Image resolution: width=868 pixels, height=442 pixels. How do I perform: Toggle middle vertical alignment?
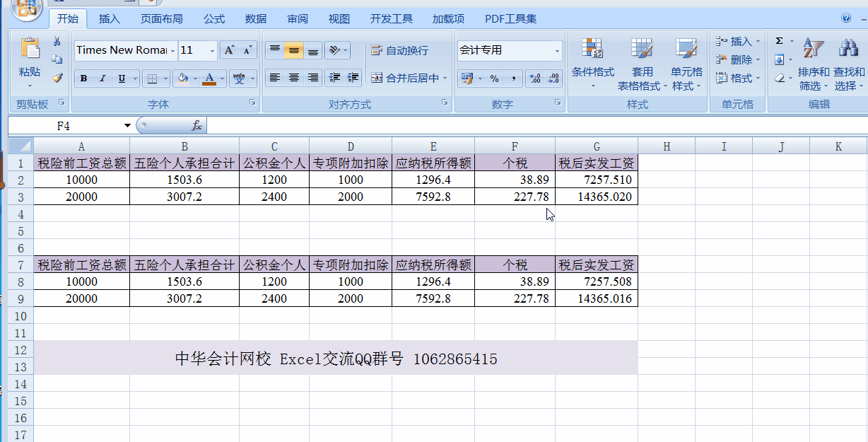coord(294,50)
